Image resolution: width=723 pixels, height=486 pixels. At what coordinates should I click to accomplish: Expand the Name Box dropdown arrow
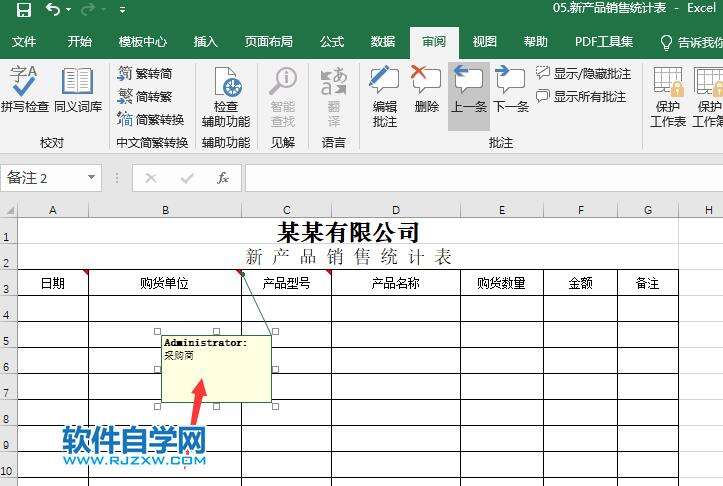point(92,178)
